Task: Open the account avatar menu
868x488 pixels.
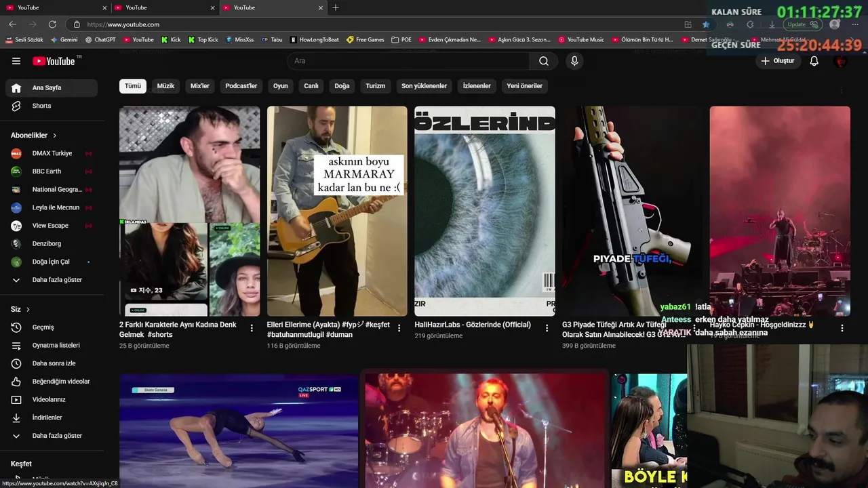Action: 841,61
